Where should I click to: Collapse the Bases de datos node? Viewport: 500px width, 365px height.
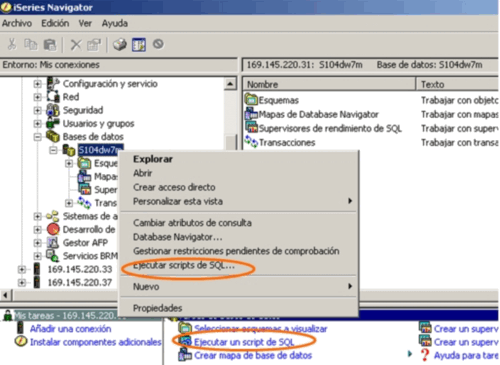pos(38,137)
